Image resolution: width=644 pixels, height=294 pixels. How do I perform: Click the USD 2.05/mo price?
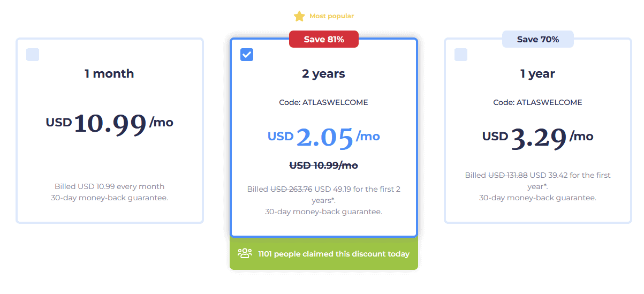pyautogui.click(x=324, y=137)
